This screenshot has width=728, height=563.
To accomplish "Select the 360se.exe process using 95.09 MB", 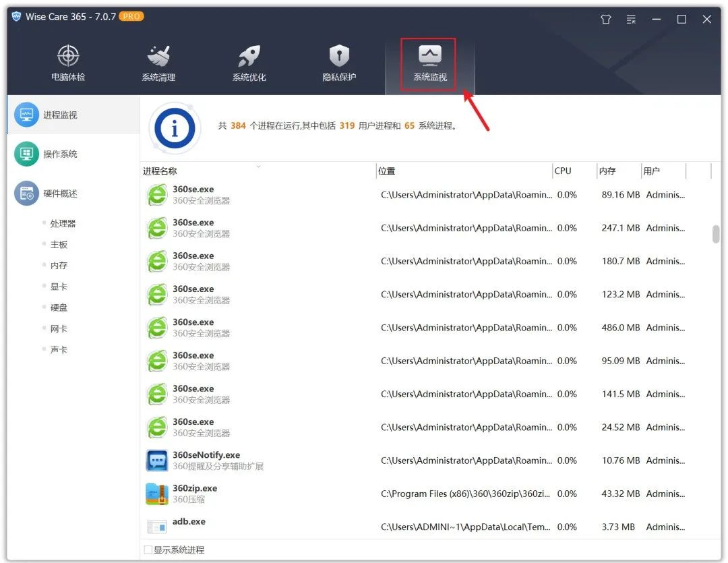I will coord(425,361).
